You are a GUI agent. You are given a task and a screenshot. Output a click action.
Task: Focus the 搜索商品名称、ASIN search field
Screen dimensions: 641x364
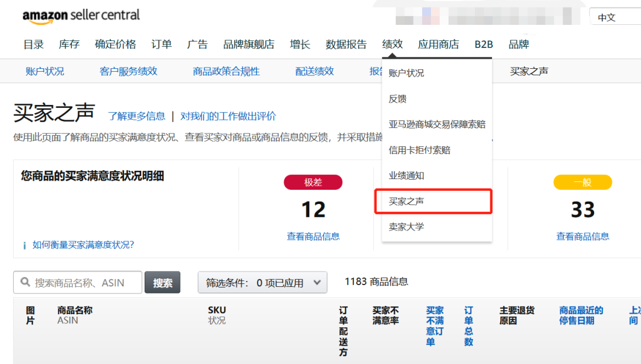(x=78, y=282)
